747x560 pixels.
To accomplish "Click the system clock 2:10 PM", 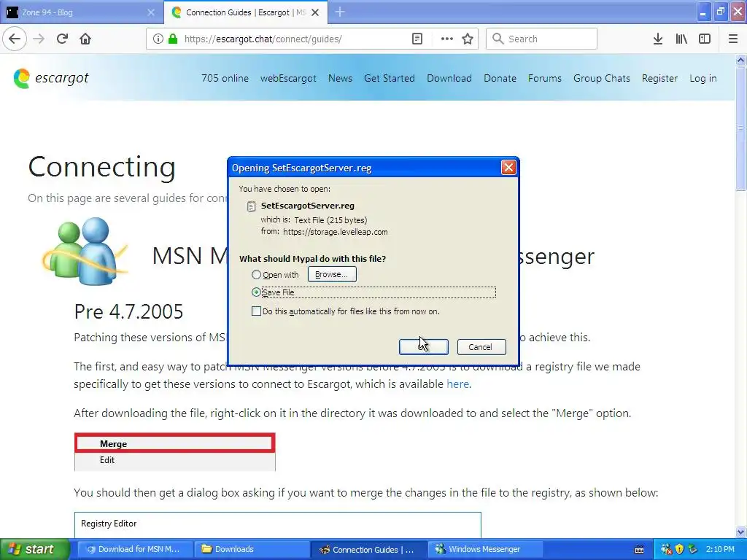I will (x=720, y=549).
